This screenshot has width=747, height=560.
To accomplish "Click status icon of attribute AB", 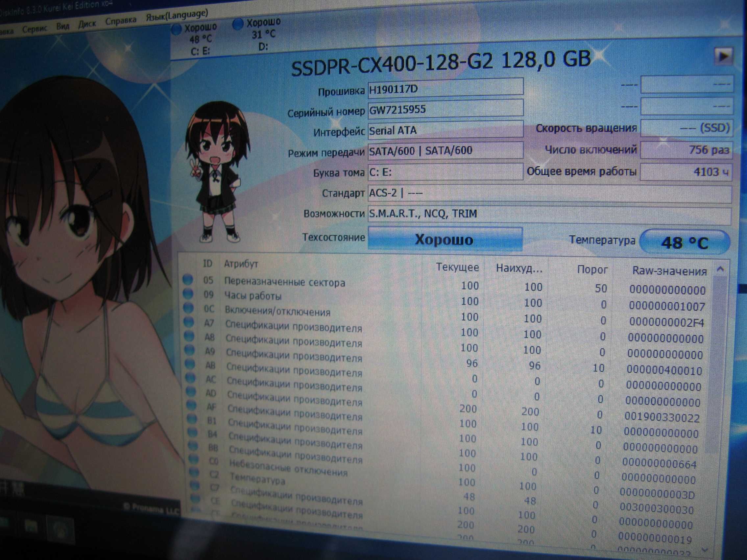I will (x=190, y=364).
